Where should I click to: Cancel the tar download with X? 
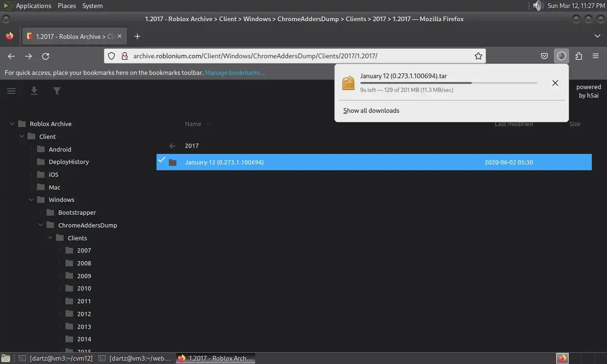(x=555, y=83)
